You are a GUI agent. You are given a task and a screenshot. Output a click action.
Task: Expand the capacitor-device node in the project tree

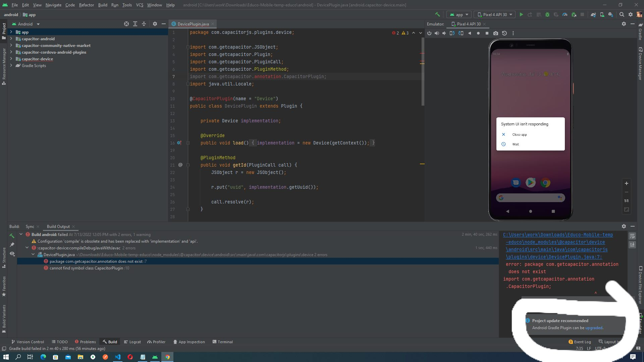[11, 59]
